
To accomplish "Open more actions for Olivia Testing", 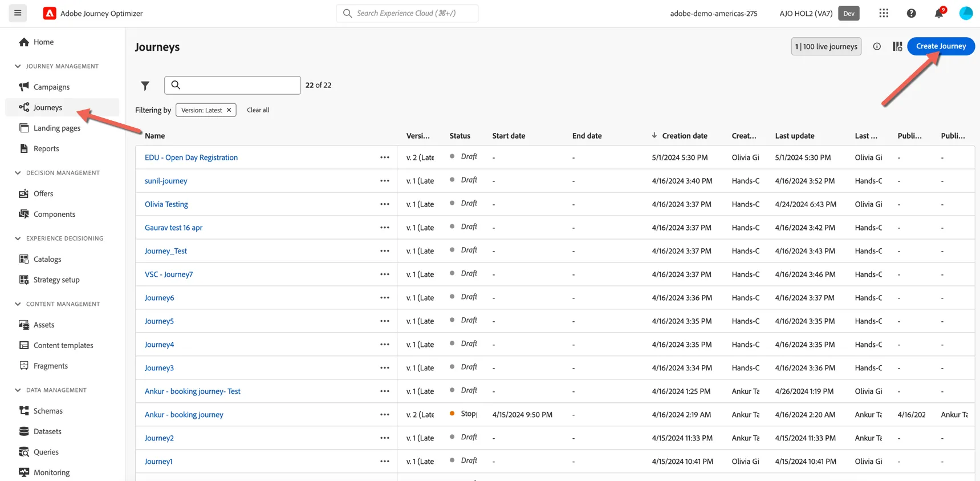I will [385, 204].
